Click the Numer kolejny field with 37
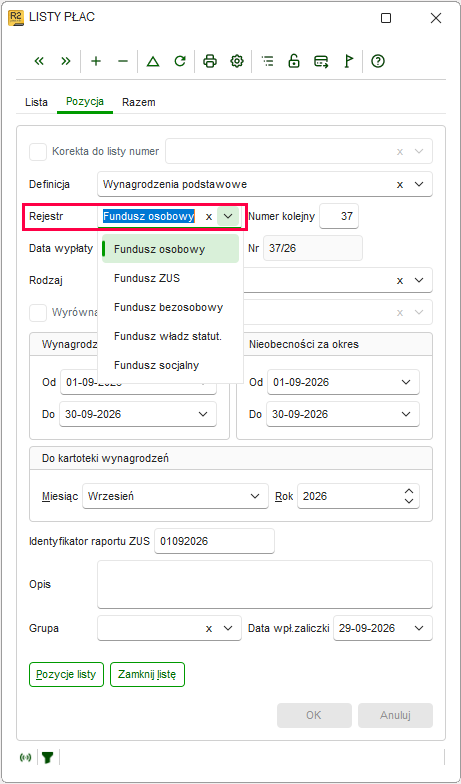This screenshot has height=784, width=461. 338,216
